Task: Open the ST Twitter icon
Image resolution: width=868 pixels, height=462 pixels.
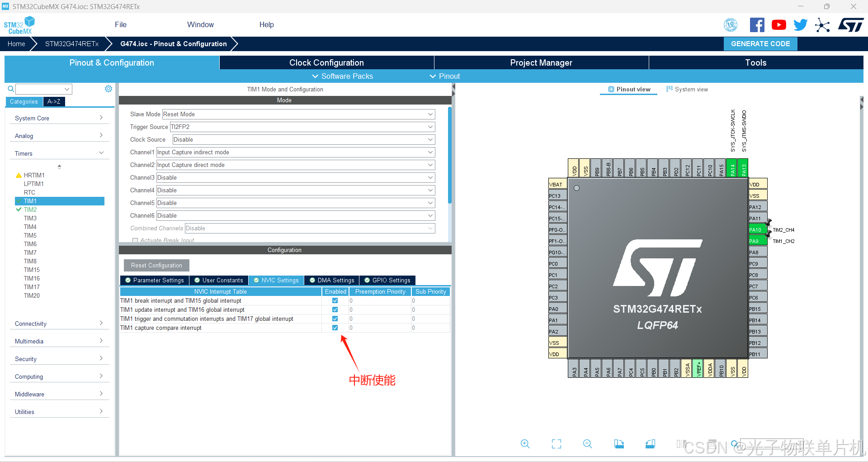Action: [800, 25]
